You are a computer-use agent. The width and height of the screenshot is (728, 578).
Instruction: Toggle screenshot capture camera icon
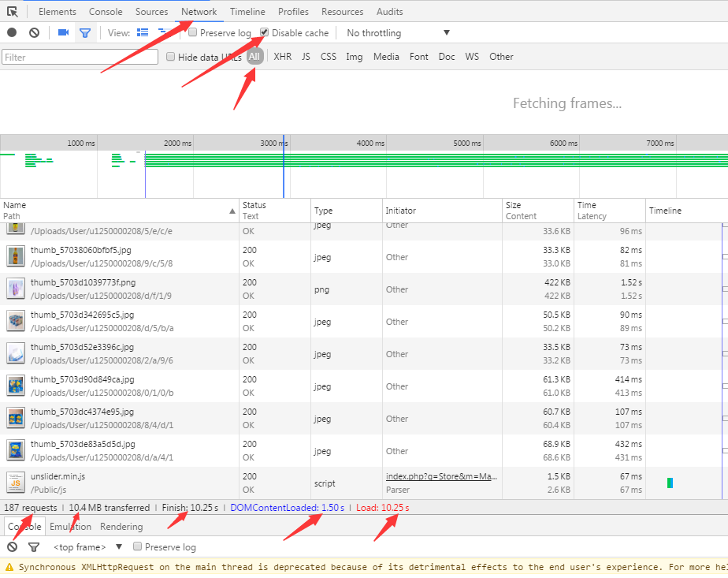pos(63,32)
